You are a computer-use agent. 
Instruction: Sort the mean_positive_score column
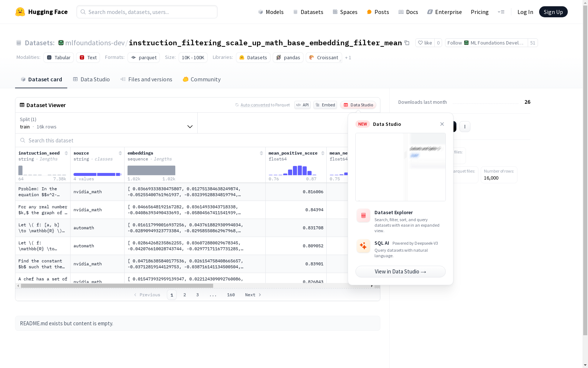tap(323, 153)
